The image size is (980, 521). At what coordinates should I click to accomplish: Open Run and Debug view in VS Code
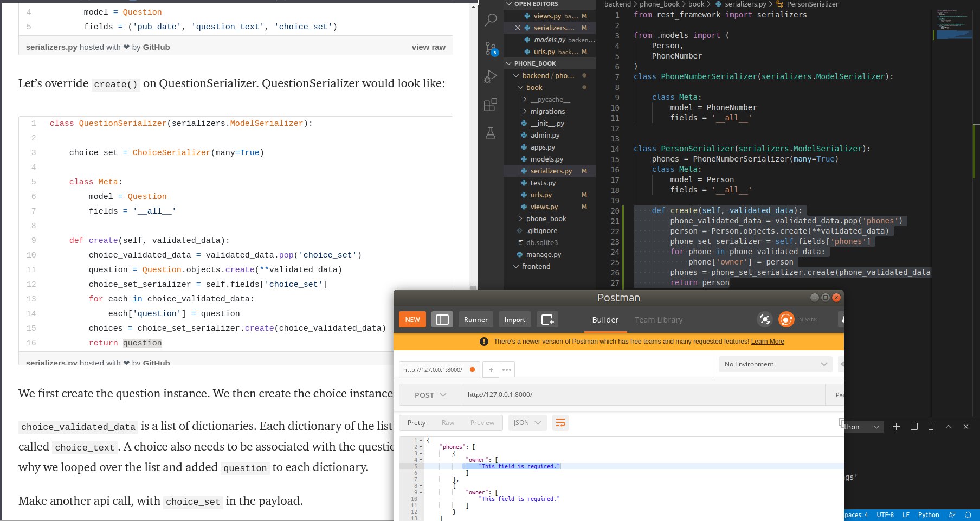click(x=491, y=76)
